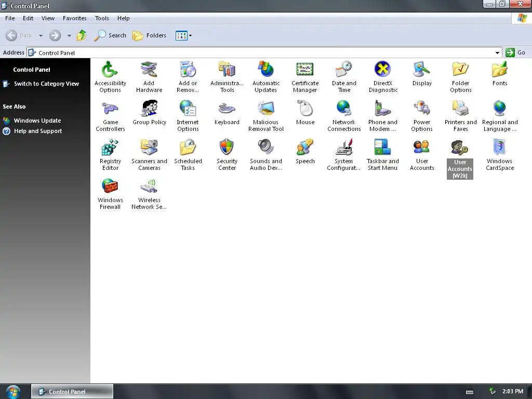The image size is (532, 399).
Task: Click the Back toolbar button
Action: pos(19,35)
